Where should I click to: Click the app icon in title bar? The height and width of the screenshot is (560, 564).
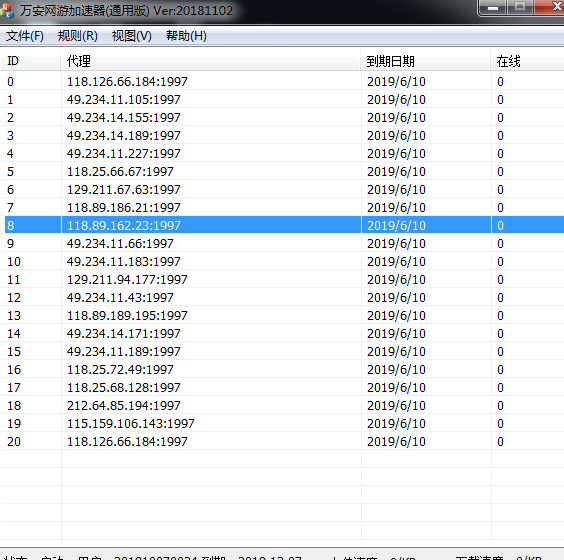click(7, 10)
